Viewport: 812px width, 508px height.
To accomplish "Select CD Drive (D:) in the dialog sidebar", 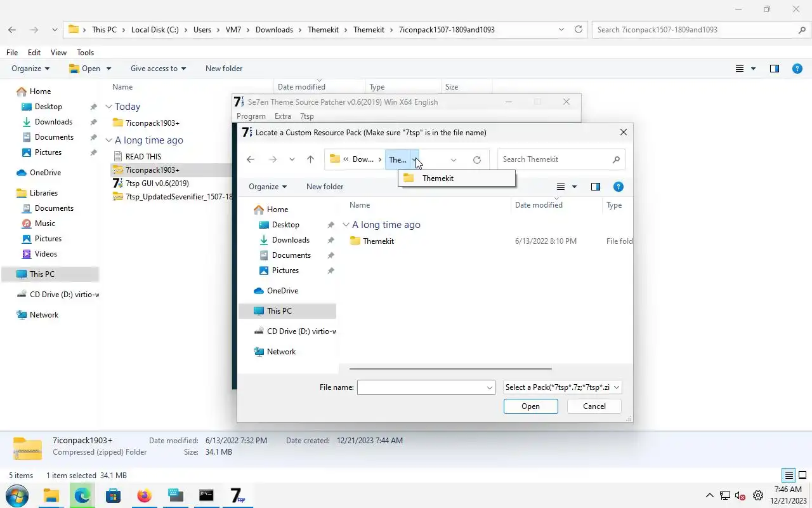I will pyautogui.click(x=295, y=331).
